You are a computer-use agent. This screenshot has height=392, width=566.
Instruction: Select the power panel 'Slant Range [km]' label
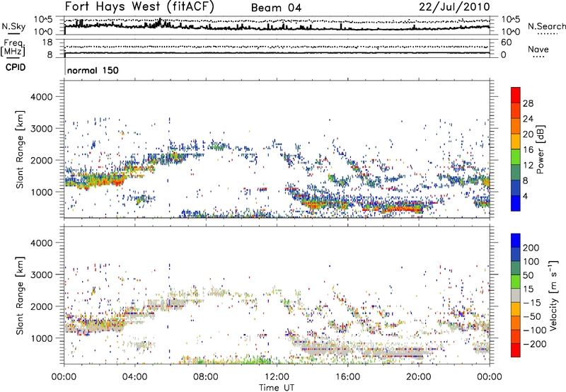coord(20,149)
